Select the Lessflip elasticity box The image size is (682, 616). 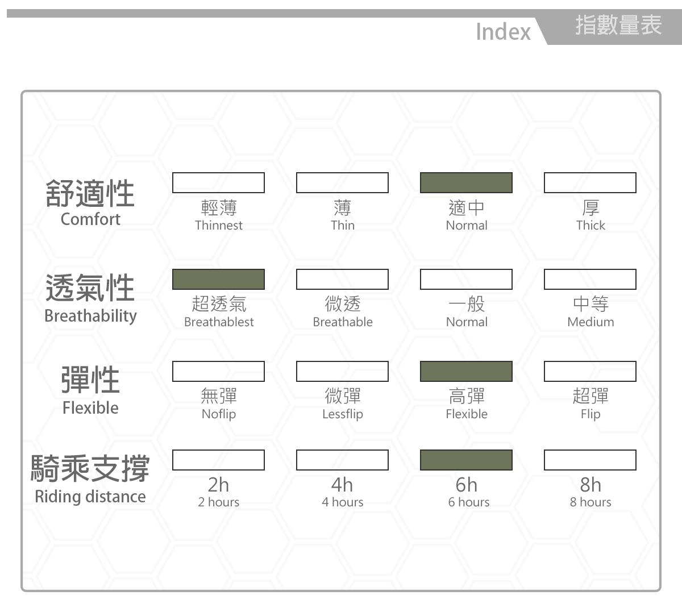[x=342, y=371]
